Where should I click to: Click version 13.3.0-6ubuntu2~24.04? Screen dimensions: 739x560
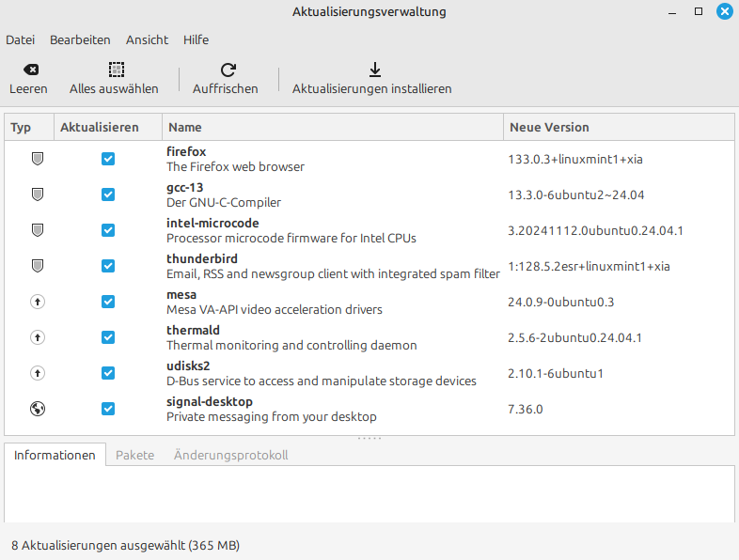576,195
